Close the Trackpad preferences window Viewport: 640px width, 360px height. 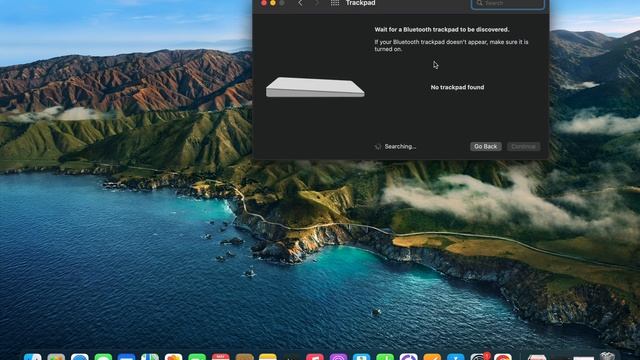click(x=264, y=3)
